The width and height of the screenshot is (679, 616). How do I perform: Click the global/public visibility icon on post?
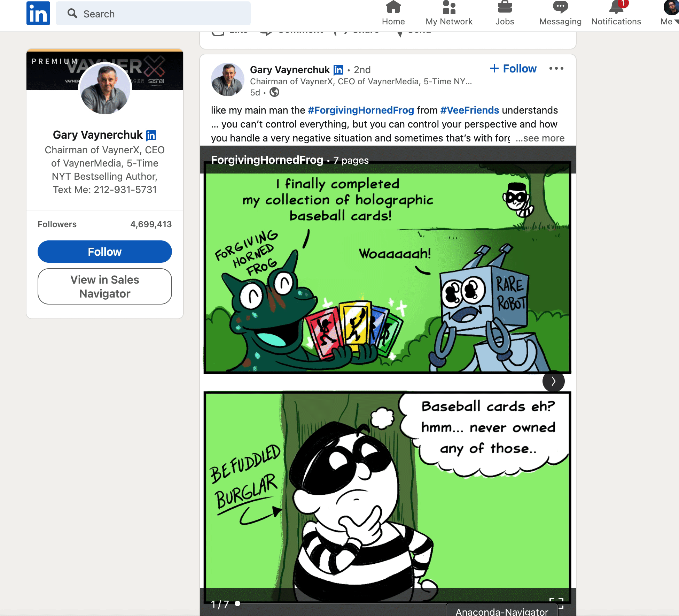point(274,93)
